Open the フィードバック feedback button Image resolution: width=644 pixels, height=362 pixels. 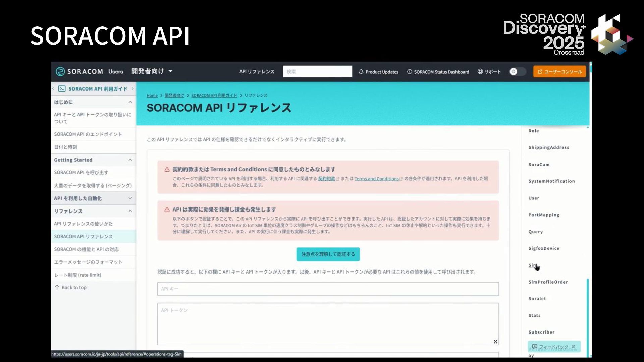tap(554, 347)
